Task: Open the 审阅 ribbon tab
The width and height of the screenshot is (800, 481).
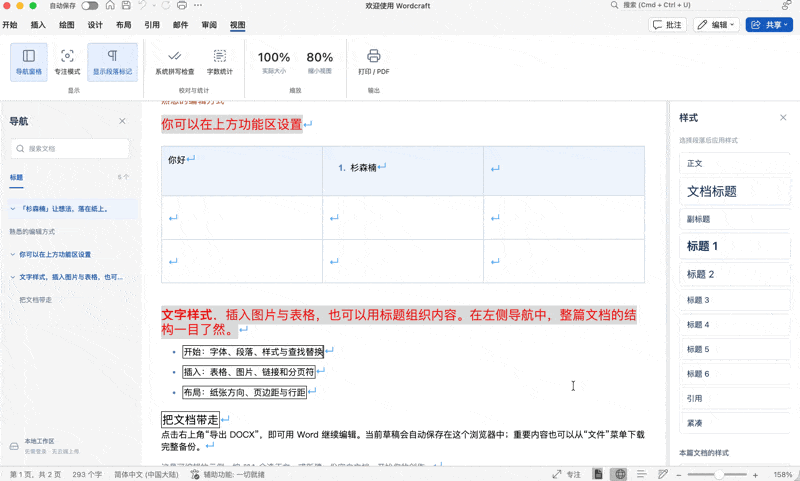Action: [209, 24]
